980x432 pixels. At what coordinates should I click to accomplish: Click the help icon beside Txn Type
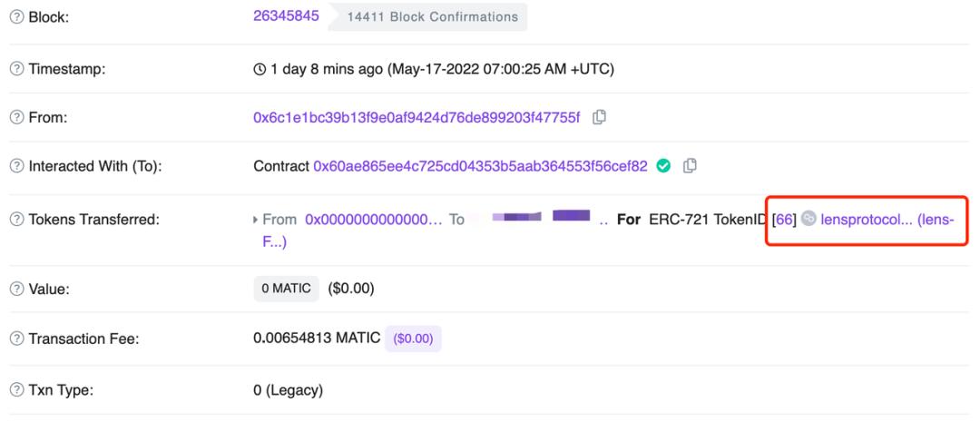[17, 391]
